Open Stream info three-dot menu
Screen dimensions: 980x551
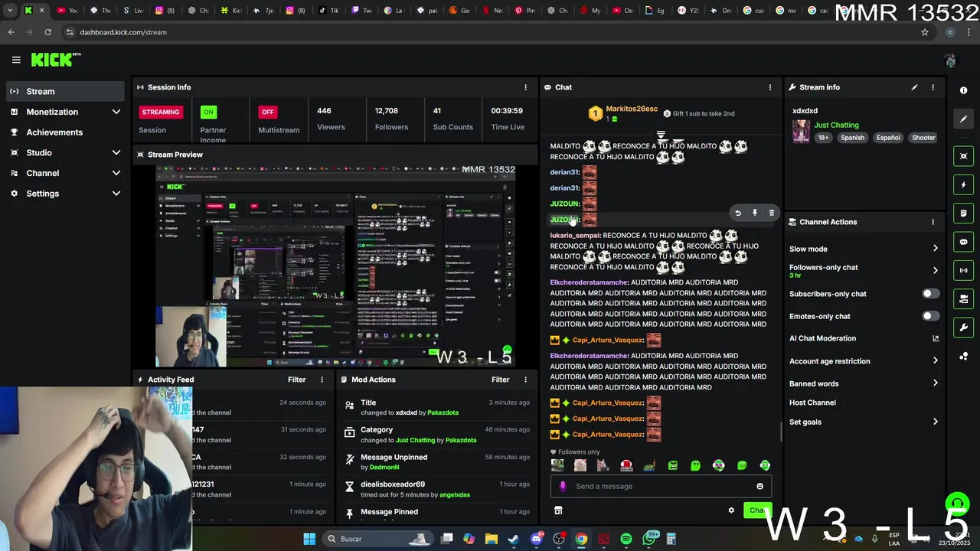[x=933, y=87]
